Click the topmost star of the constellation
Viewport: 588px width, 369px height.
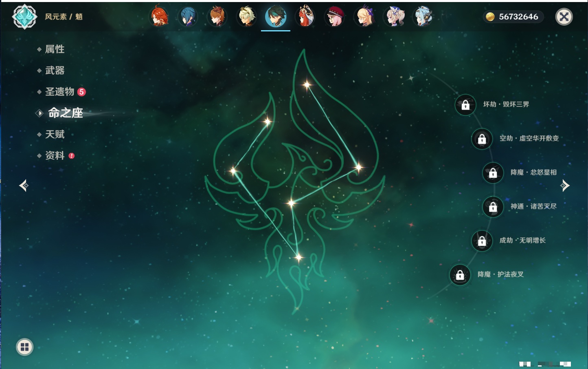(x=307, y=85)
